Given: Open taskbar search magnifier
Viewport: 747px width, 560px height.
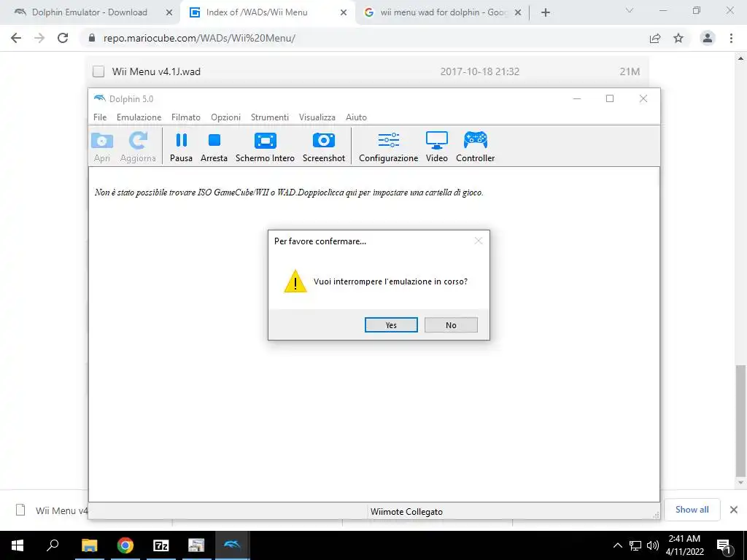Looking at the screenshot, I should pos(53,545).
